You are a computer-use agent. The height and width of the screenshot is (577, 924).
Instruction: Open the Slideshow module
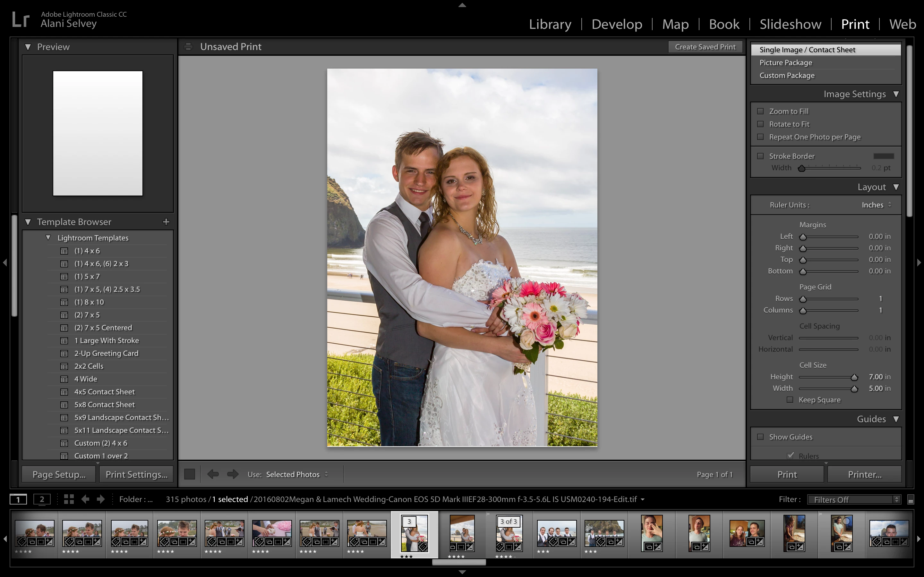click(790, 24)
